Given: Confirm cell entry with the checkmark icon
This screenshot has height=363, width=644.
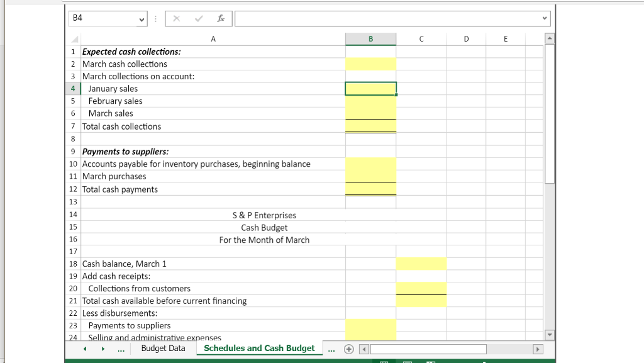Looking at the screenshot, I should [197, 18].
